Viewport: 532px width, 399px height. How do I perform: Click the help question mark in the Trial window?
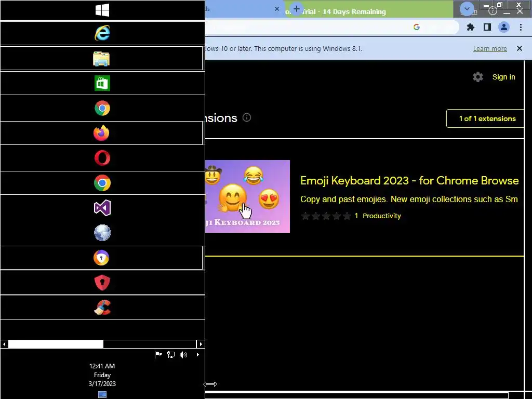pyautogui.click(x=493, y=11)
